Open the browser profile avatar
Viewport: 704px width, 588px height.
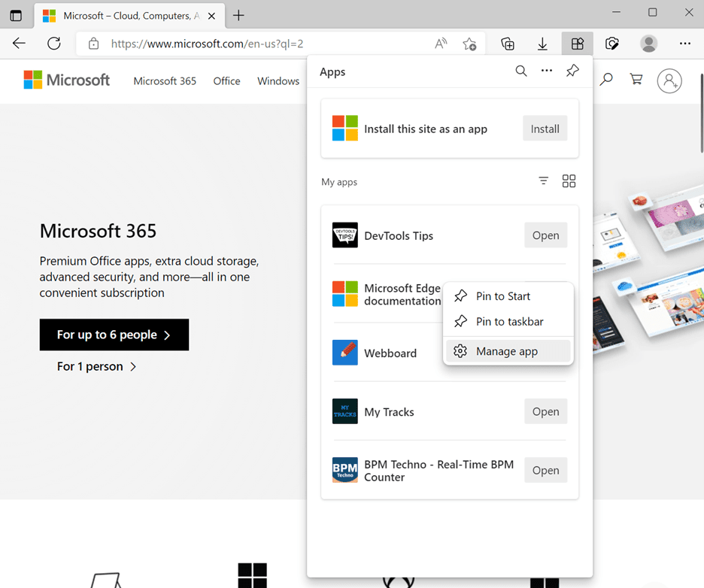click(x=648, y=44)
